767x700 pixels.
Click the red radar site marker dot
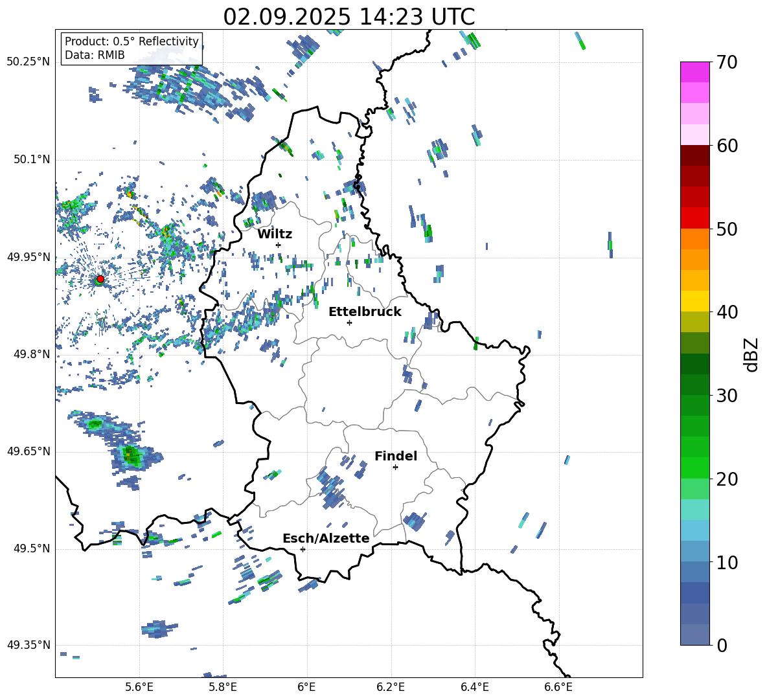coord(100,279)
